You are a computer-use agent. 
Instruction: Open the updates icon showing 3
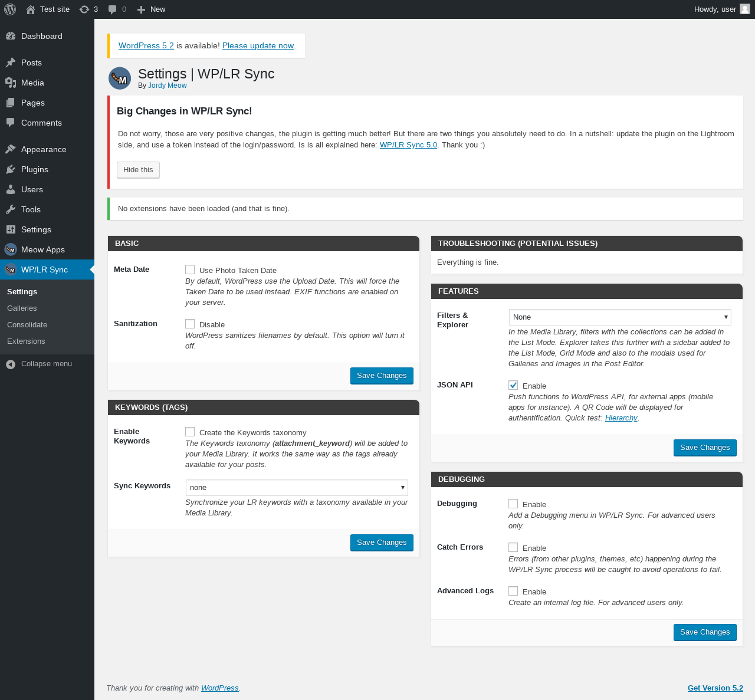pyautogui.click(x=84, y=9)
